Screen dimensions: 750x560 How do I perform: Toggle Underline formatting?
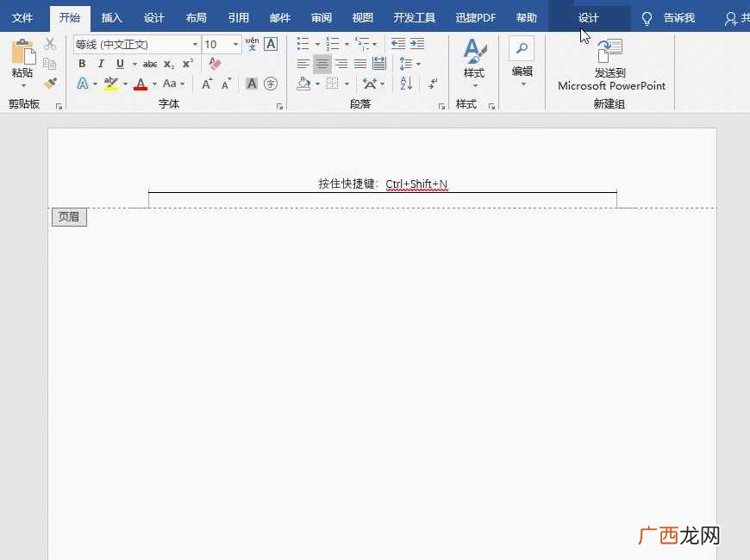tap(120, 64)
